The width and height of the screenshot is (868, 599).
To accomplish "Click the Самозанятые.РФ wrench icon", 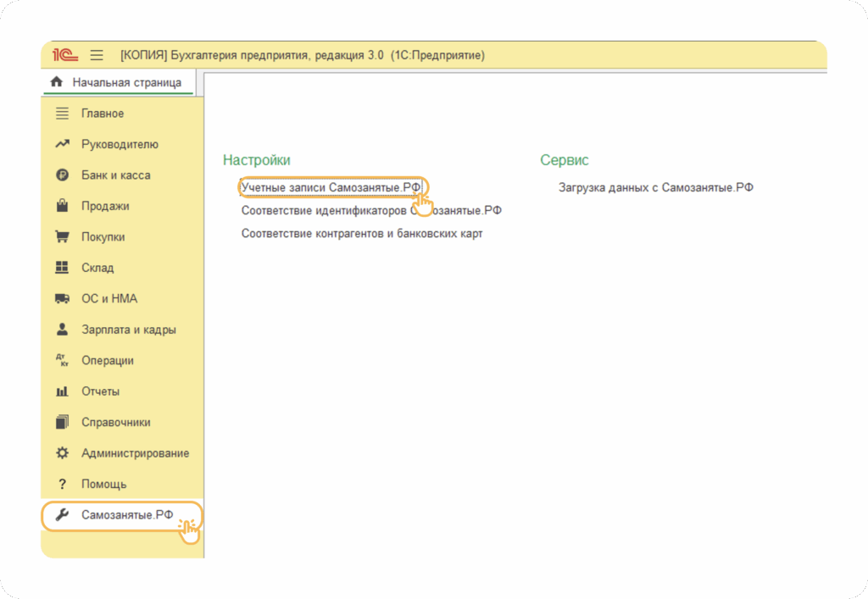I will click(62, 515).
